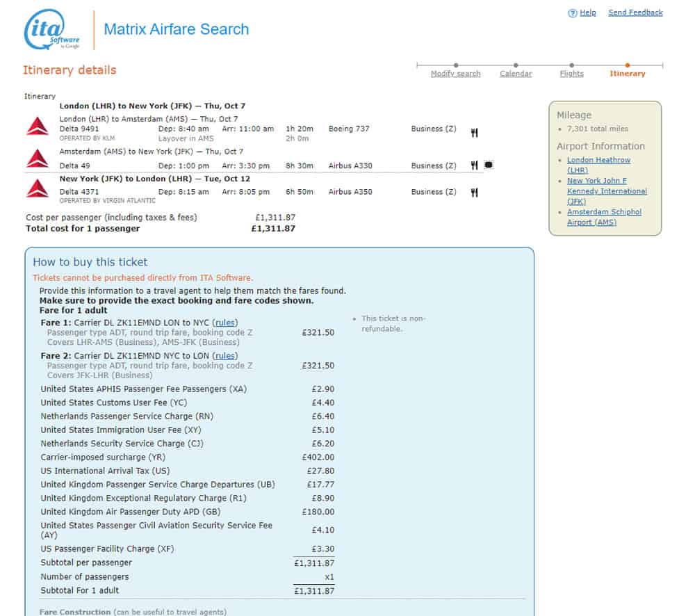
Task: Click the Delta logo beside flight Delta 49
Action: 38,159
